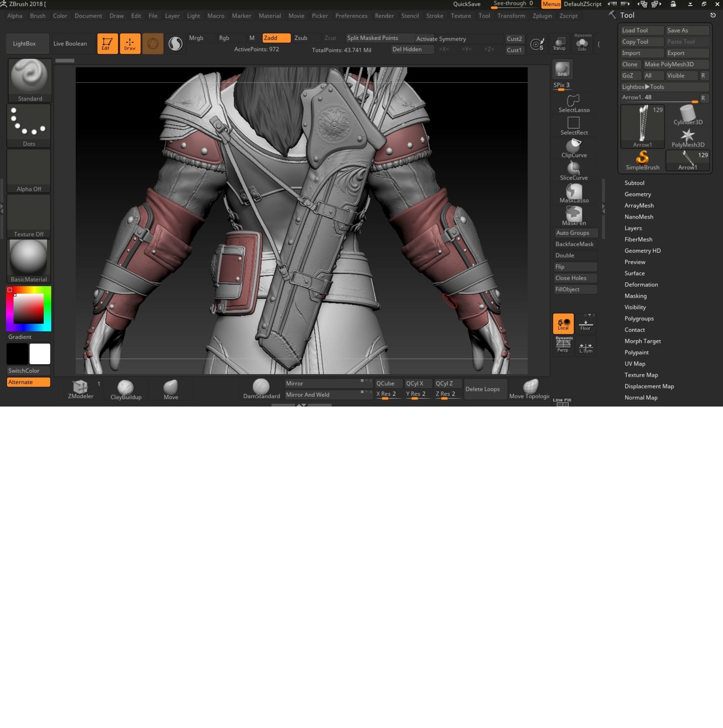Open the Polygroups section
This screenshot has height=728, width=723.
pos(639,318)
